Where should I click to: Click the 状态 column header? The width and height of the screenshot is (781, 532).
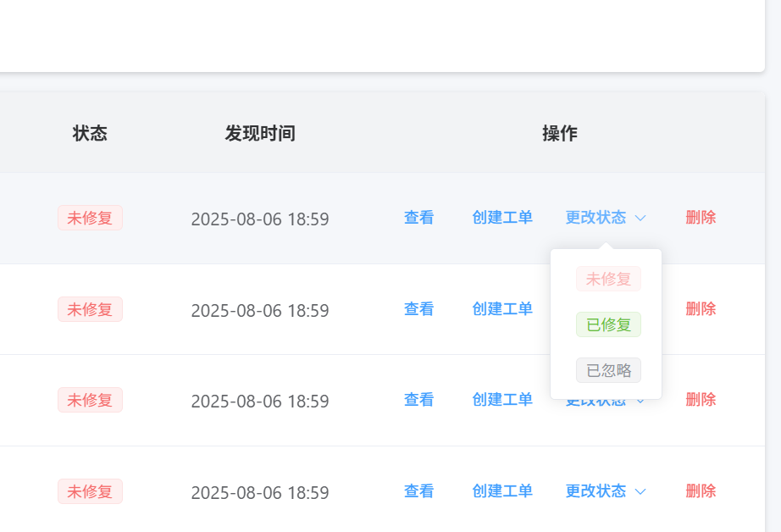90,134
